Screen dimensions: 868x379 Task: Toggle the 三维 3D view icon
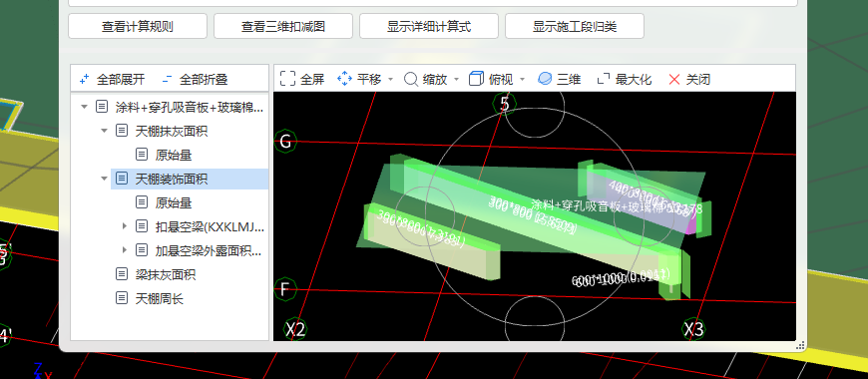click(x=545, y=79)
